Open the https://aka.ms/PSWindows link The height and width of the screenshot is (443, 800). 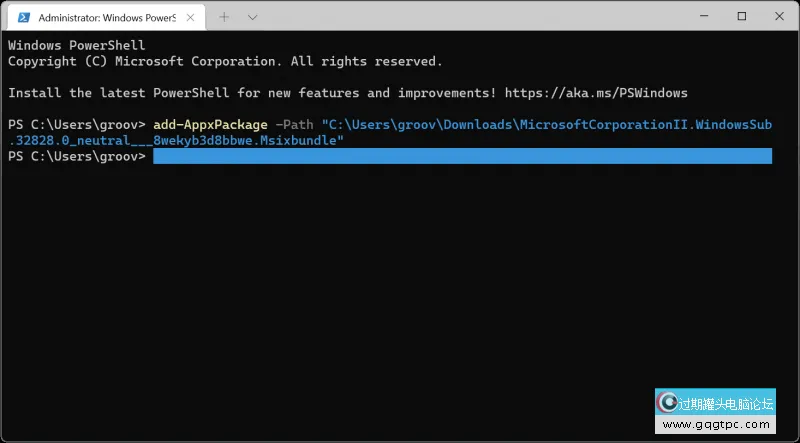coord(596,93)
